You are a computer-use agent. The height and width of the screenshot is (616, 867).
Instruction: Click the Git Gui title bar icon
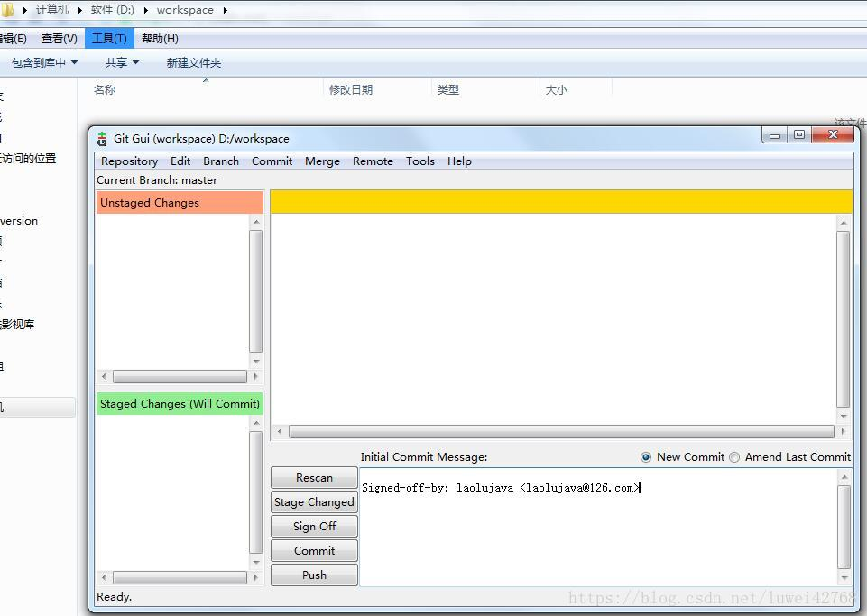102,139
